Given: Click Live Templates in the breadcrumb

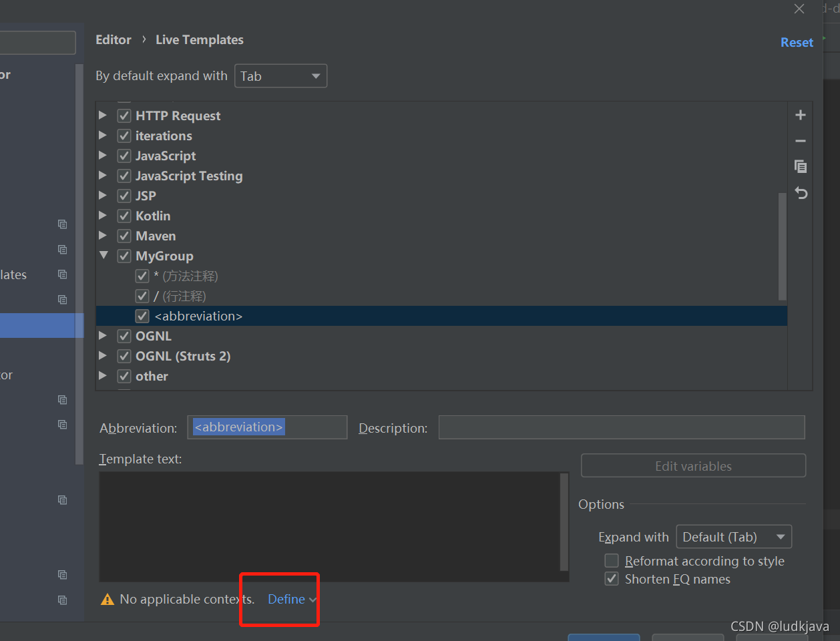Looking at the screenshot, I should [200, 39].
